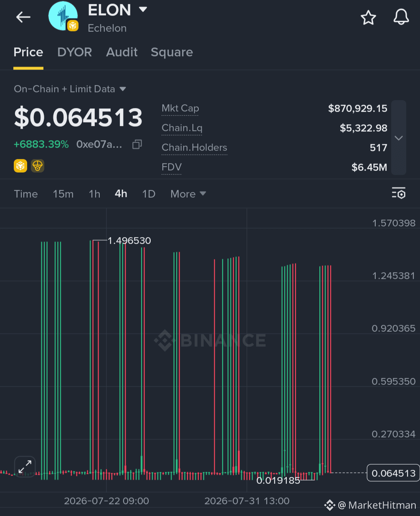Add ELON to favorites with star icon
420x516 pixels.
pyautogui.click(x=368, y=18)
